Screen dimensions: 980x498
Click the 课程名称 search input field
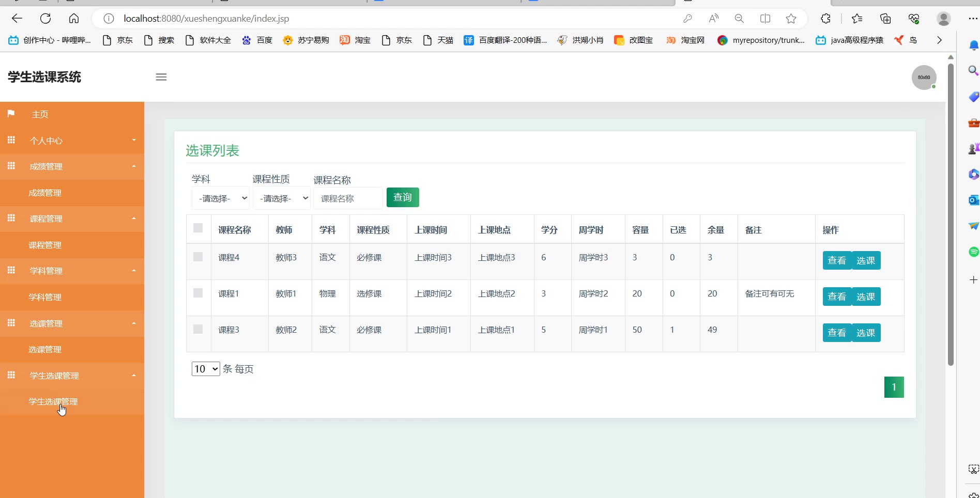click(348, 198)
